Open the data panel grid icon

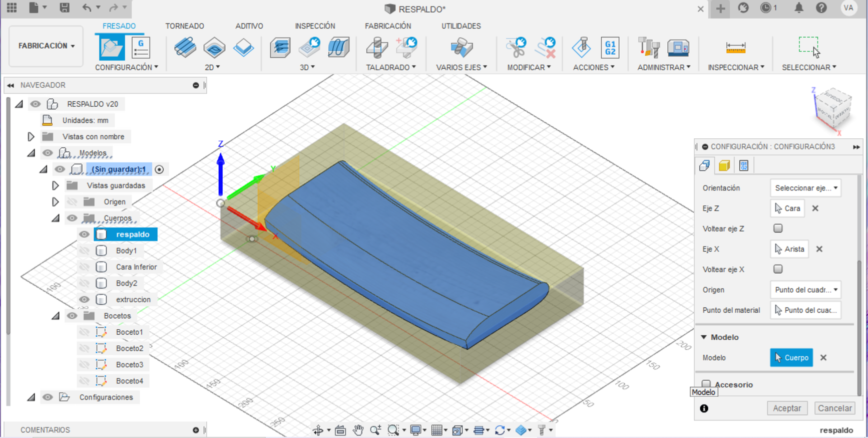pyautogui.click(x=12, y=8)
